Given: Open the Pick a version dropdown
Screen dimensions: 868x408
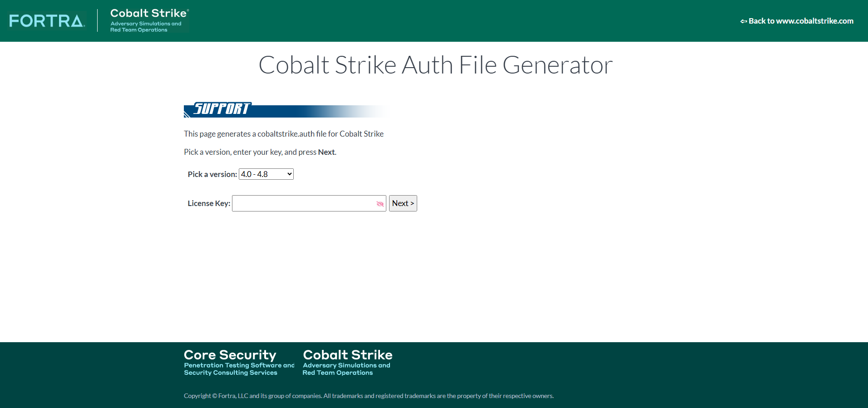Looking at the screenshot, I should [x=266, y=174].
